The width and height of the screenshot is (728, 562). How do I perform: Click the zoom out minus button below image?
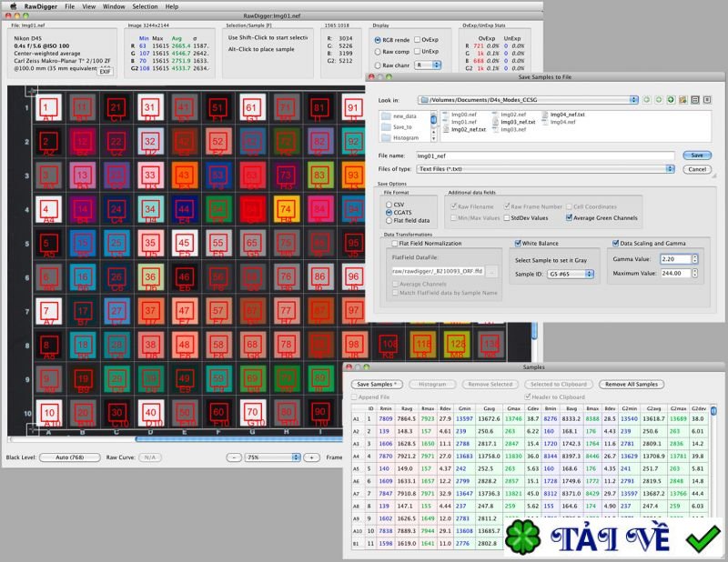click(234, 458)
